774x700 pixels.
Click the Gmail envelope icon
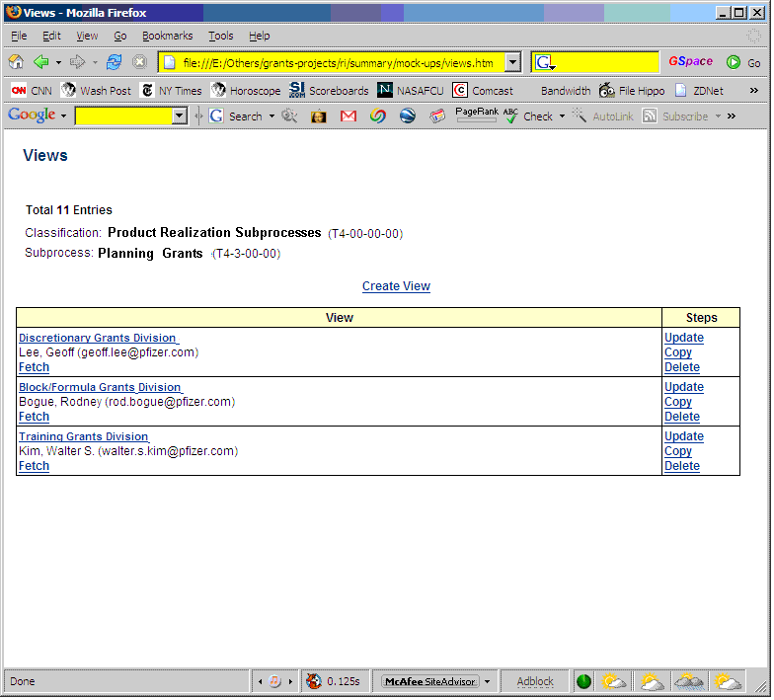coord(348,117)
